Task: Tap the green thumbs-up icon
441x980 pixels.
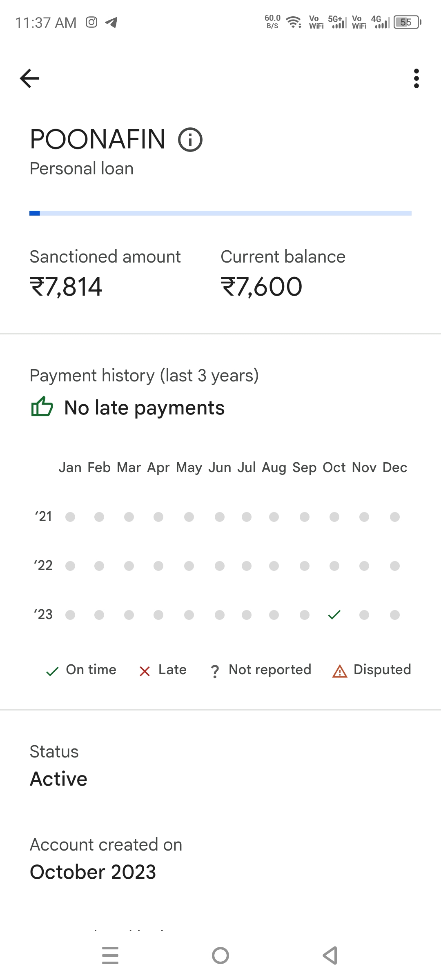Action: point(42,407)
